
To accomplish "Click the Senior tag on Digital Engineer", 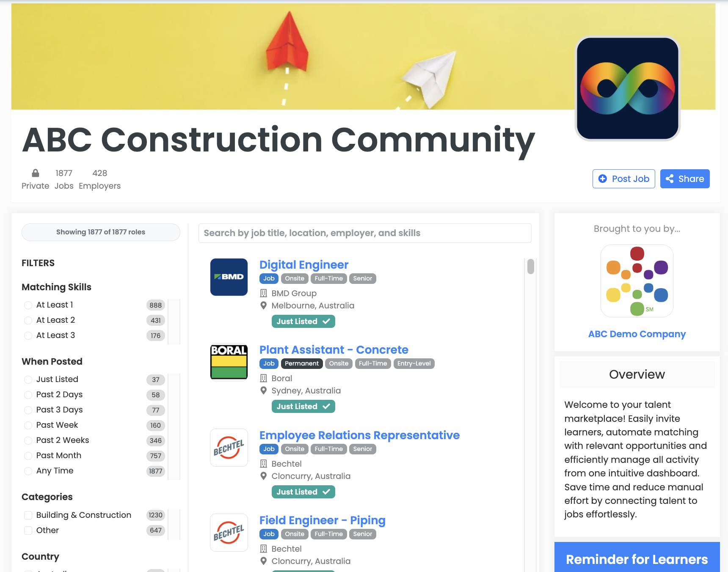I will (x=363, y=278).
